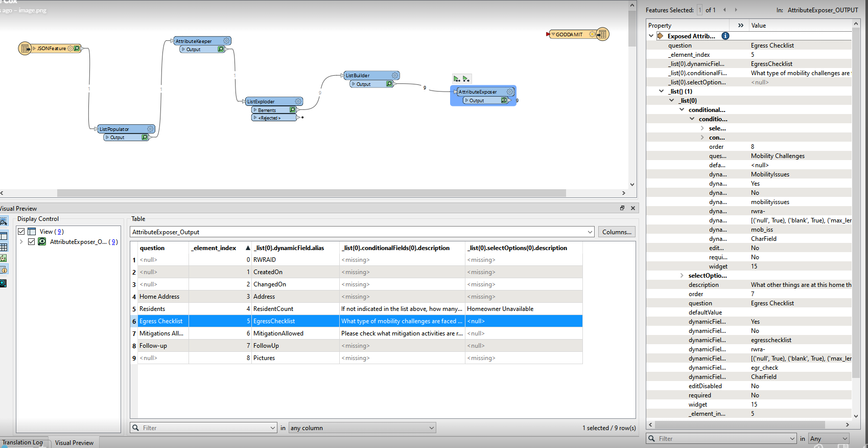The image size is (868, 448).
Task: Open Data Inspector from sidebar icon
Action: [x=3, y=283]
